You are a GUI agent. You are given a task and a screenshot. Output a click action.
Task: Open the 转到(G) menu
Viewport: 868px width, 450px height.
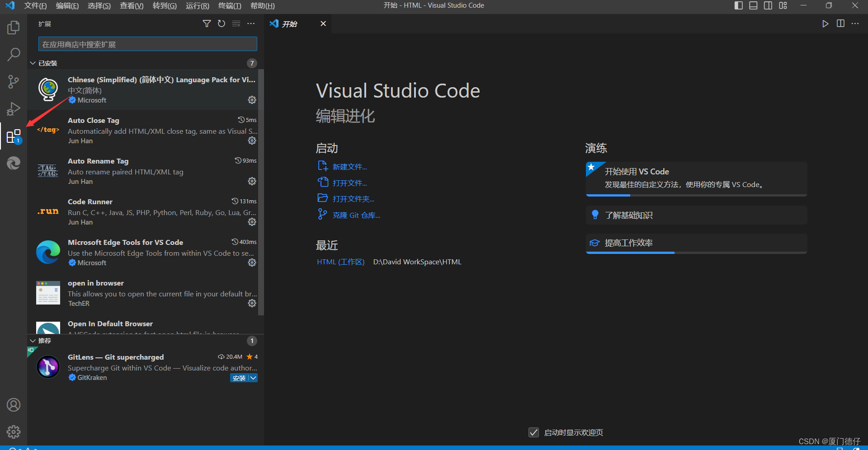[x=165, y=5]
